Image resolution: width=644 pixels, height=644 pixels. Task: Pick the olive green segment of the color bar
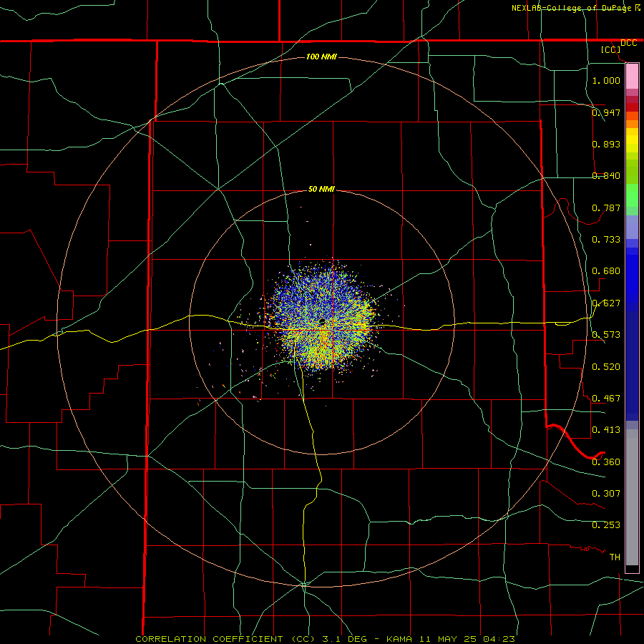(632, 171)
